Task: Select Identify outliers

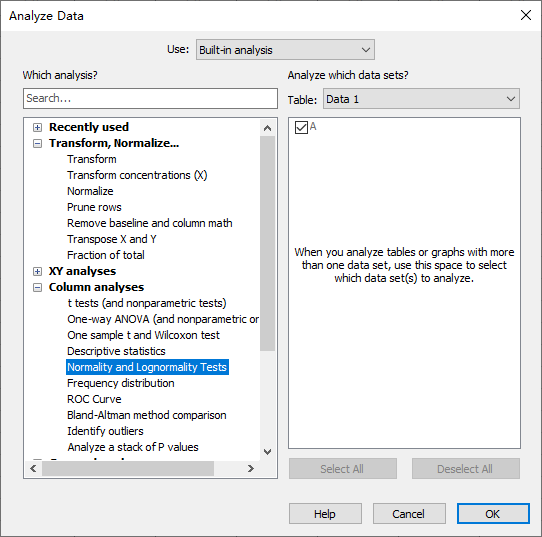Action: 105,431
